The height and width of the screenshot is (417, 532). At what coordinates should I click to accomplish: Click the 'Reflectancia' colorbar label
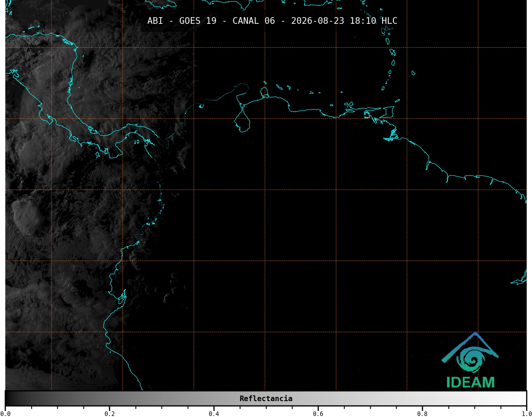pos(266,398)
